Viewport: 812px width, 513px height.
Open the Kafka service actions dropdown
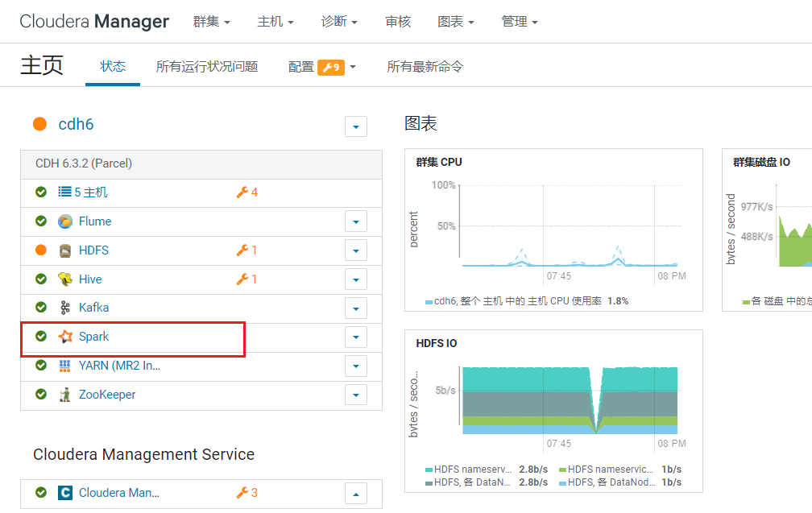356,308
